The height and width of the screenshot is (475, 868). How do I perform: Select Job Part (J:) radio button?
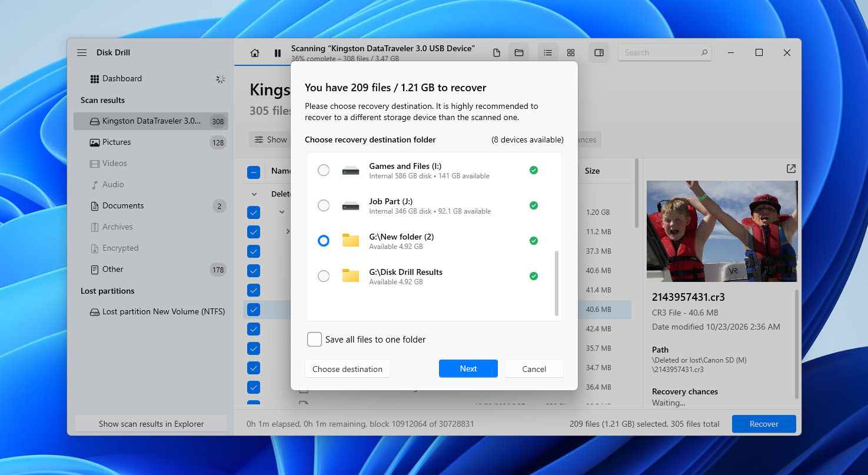324,205
